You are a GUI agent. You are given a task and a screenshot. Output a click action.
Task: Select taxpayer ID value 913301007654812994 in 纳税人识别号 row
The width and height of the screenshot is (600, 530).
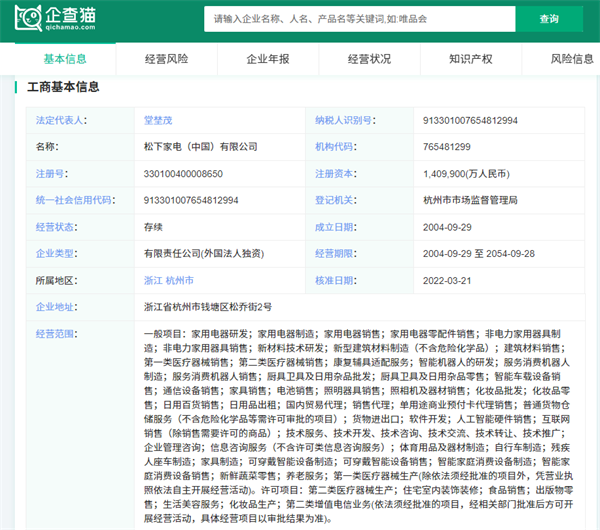click(470, 121)
